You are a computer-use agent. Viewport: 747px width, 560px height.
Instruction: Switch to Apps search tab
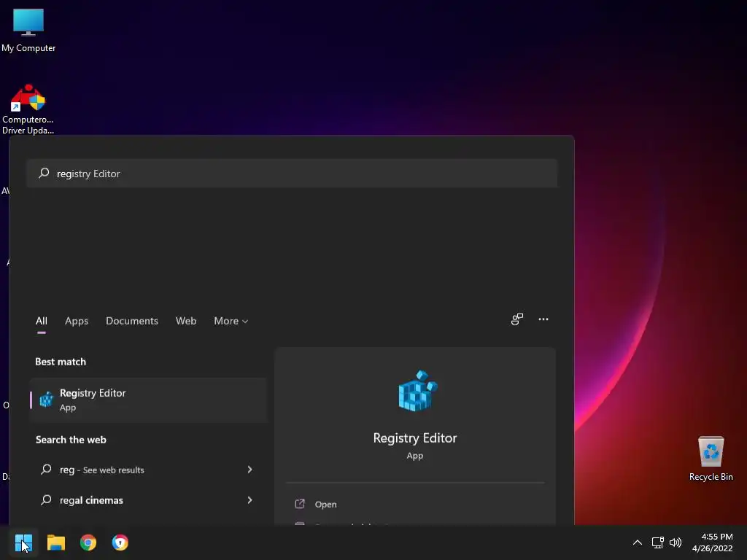(x=77, y=321)
